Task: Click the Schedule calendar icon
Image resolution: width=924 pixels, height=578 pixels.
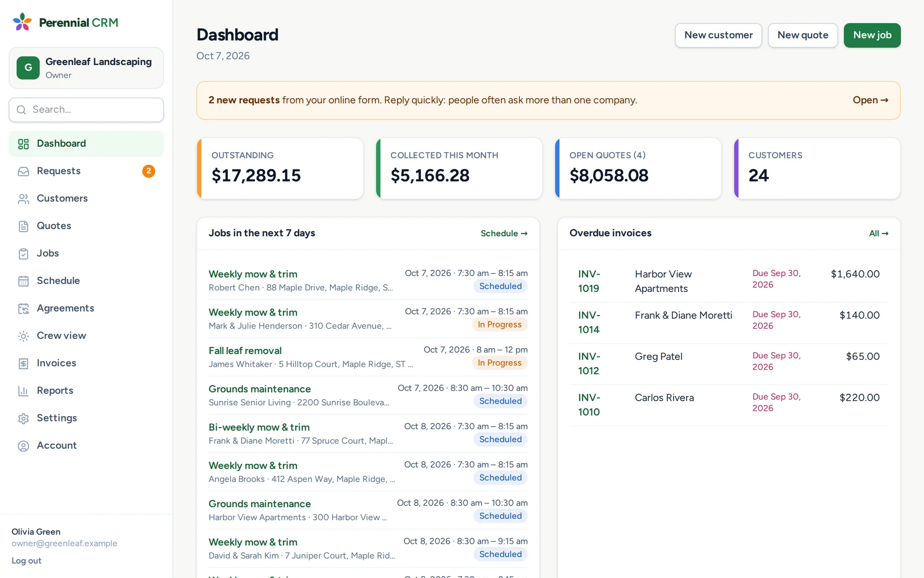Action: (24, 281)
